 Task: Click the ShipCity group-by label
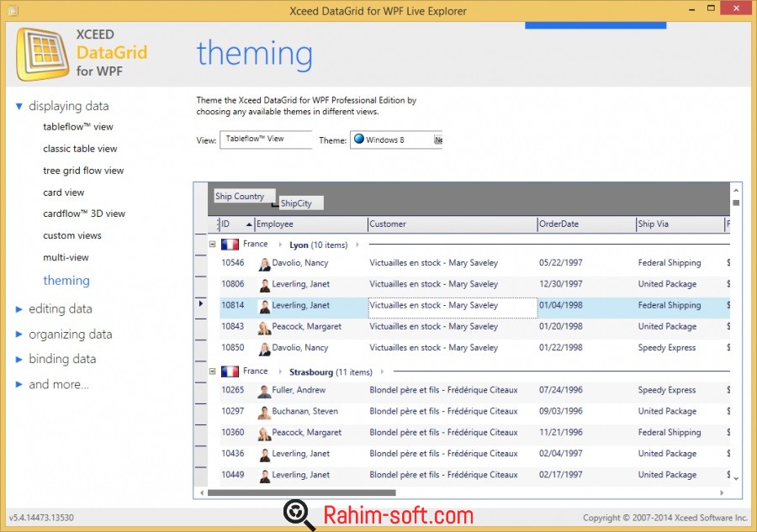click(x=301, y=203)
